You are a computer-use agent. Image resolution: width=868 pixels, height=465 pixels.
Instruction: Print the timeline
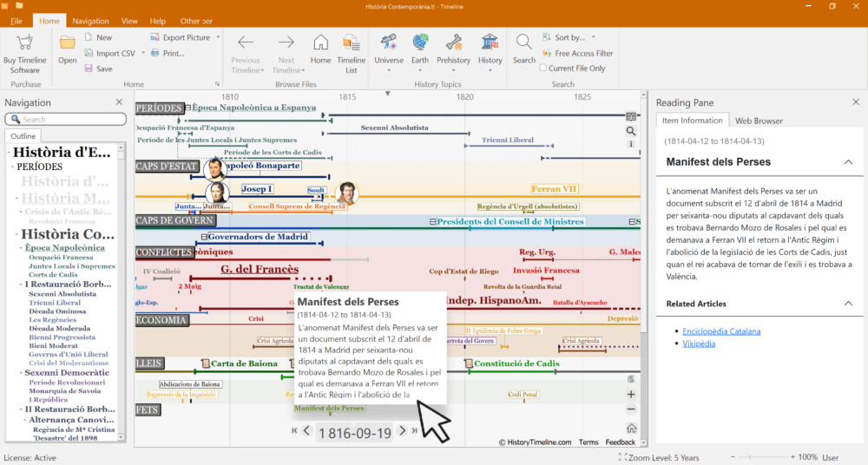point(168,53)
